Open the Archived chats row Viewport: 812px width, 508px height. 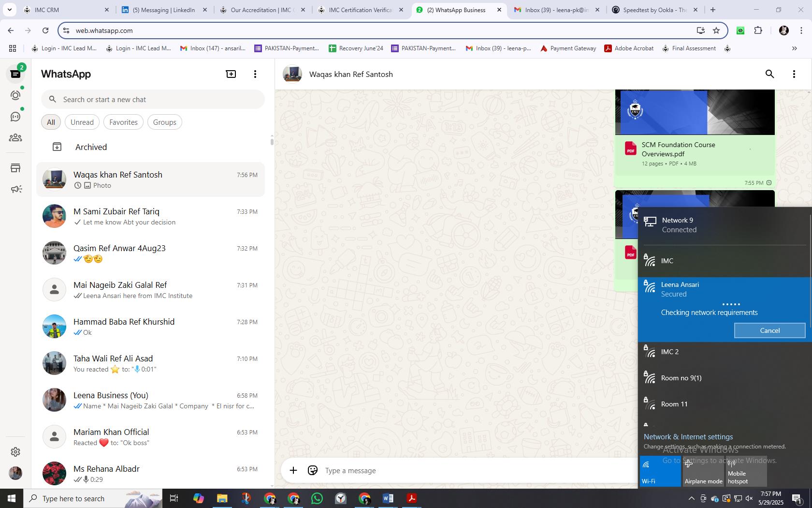click(x=151, y=147)
